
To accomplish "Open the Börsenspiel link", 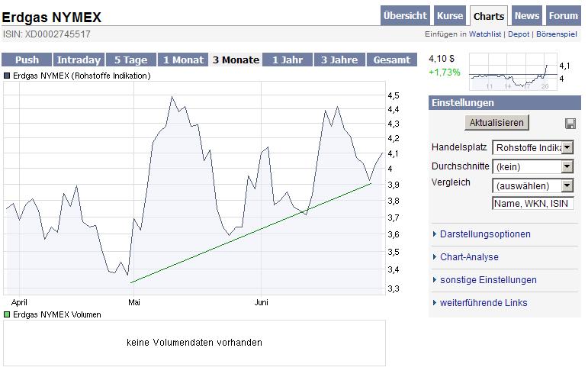I will point(557,34).
